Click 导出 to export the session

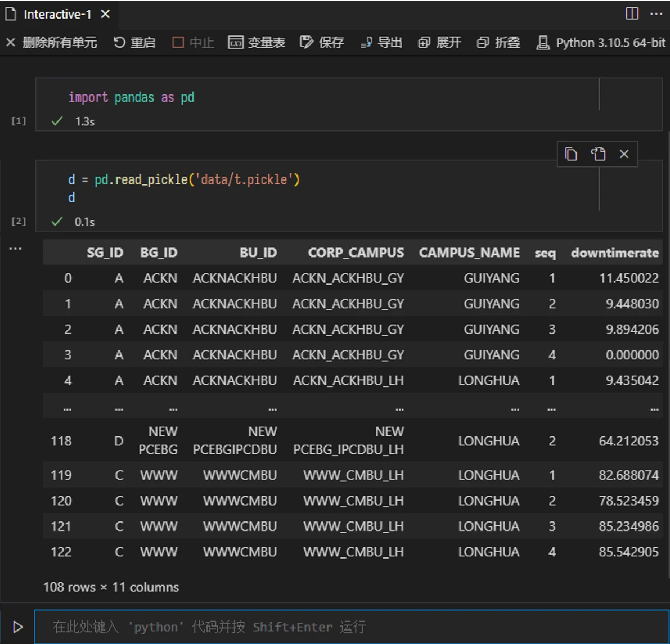[x=381, y=43]
